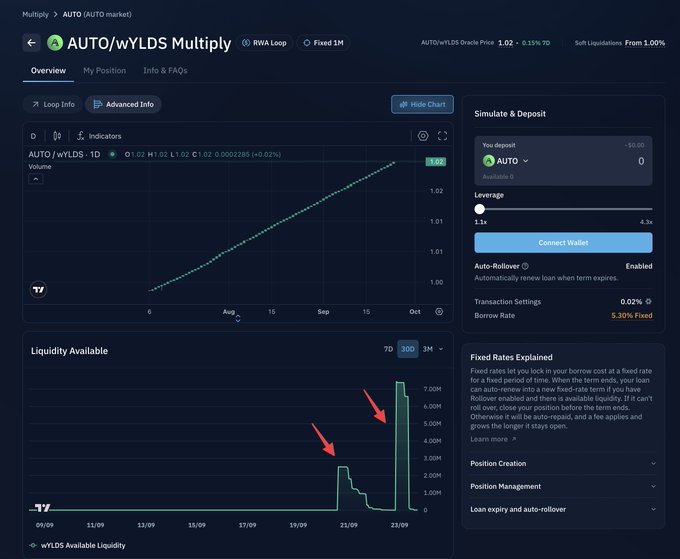Open the Info & FAQs tab
The width and height of the screenshot is (680, 559).
(165, 71)
